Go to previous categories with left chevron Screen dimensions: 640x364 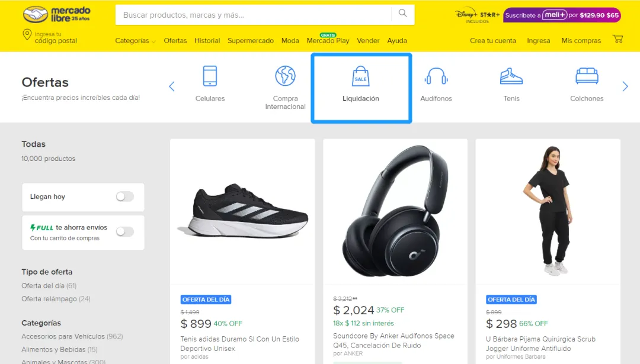[172, 86]
